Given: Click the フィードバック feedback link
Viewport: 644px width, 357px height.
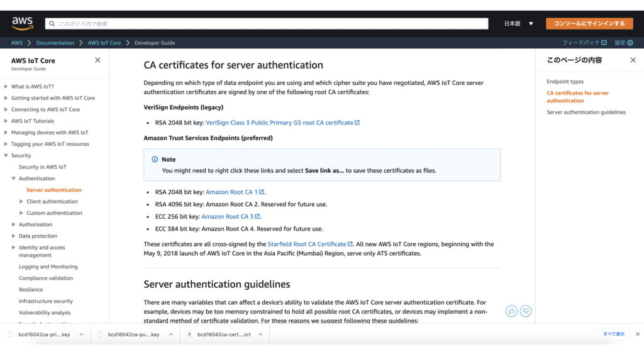Looking at the screenshot, I should point(584,43).
